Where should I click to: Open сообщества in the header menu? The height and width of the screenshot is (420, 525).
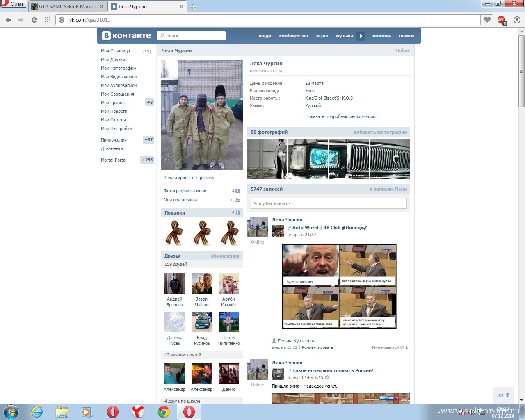click(x=293, y=36)
